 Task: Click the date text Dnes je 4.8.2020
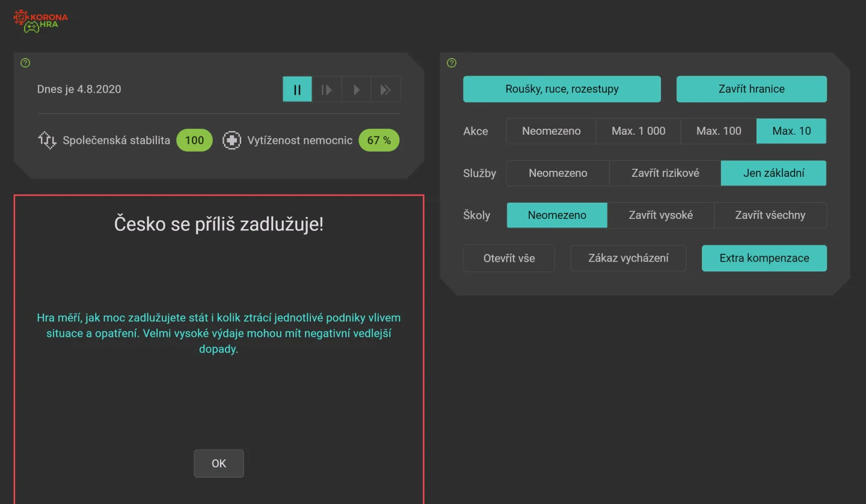click(79, 90)
